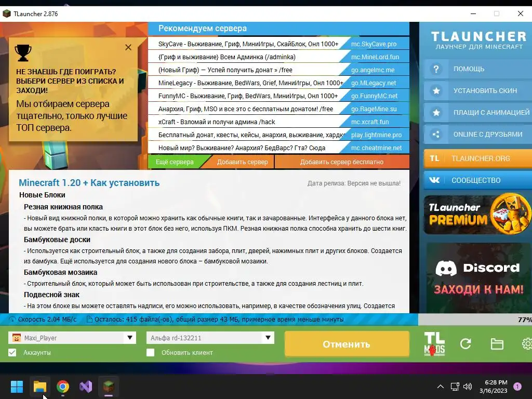This screenshot has width=532, height=399.
Task: Open notification badge in tray
Action: click(x=517, y=386)
